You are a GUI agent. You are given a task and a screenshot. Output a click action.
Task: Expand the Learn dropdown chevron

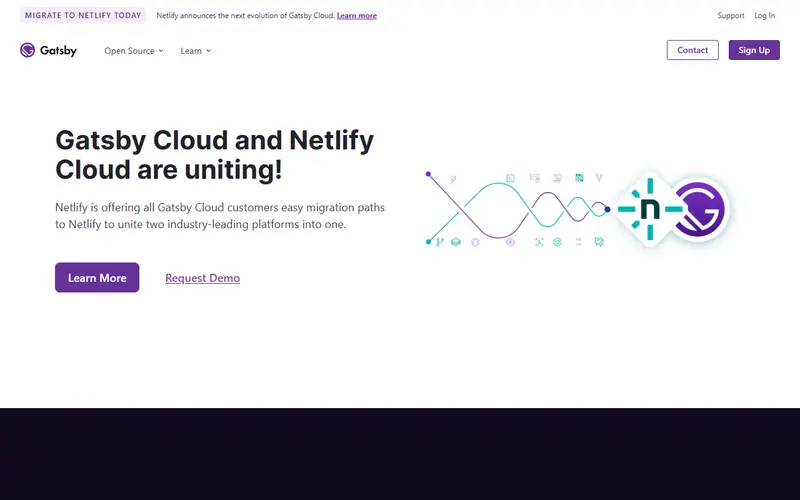[x=209, y=51]
